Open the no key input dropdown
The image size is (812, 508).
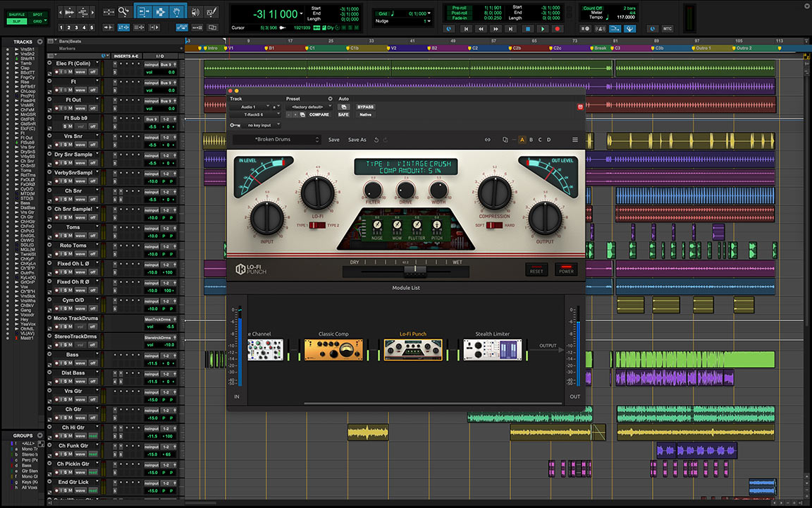[x=259, y=126]
